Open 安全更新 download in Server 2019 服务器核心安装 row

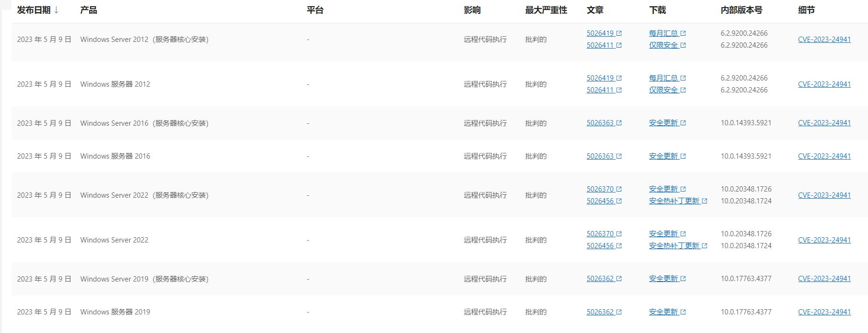(664, 279)
